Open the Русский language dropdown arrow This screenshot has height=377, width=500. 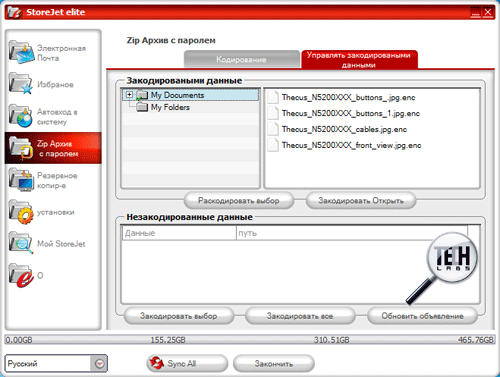[99, 363]
